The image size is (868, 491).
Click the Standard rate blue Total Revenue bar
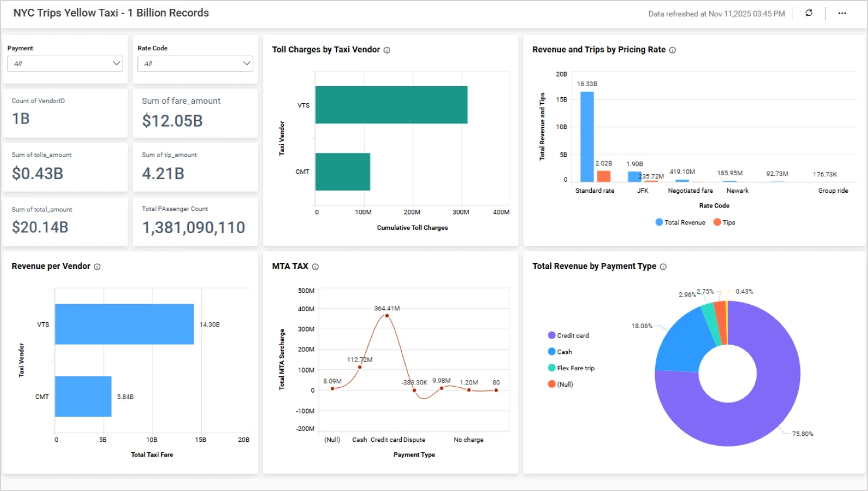point(586,137)
